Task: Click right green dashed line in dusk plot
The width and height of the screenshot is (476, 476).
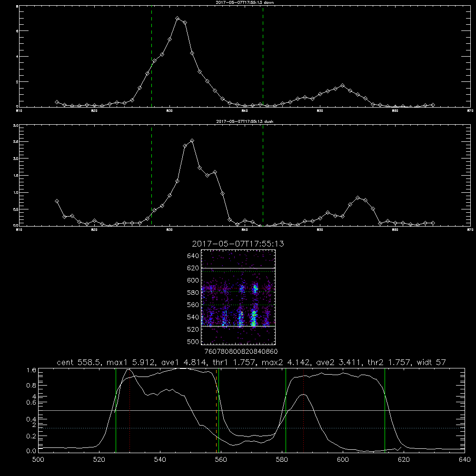Action: coord(263,176)
